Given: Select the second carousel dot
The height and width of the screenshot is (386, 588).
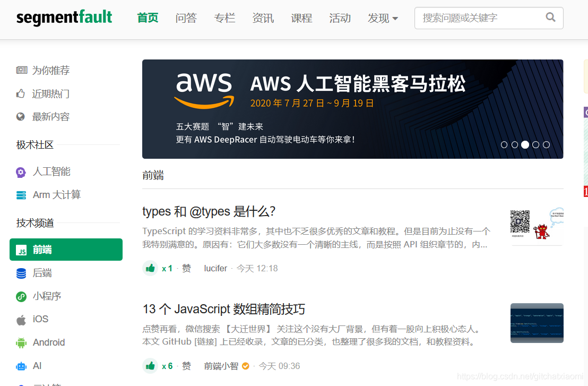Looking at the screenshot, I should (515, 145).
